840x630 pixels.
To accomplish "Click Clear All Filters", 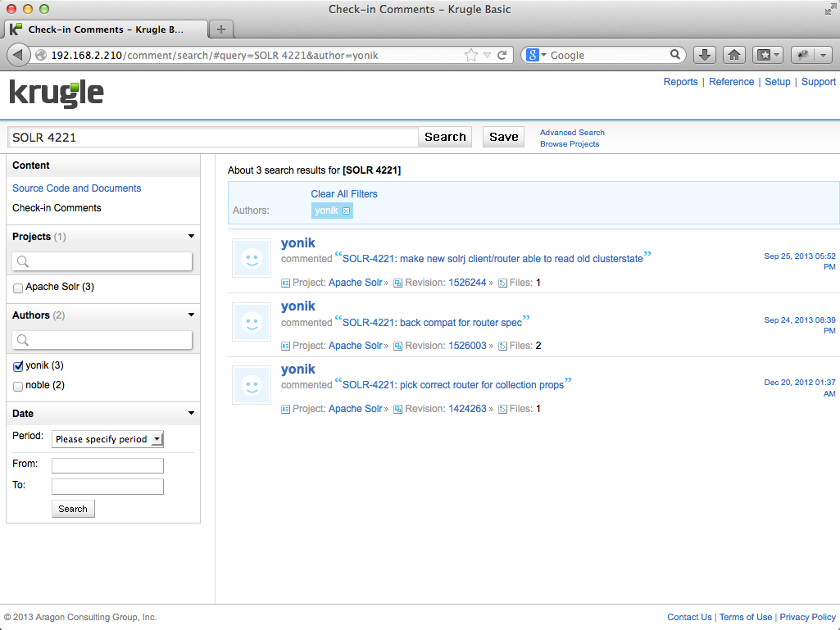I will [344, 194].
